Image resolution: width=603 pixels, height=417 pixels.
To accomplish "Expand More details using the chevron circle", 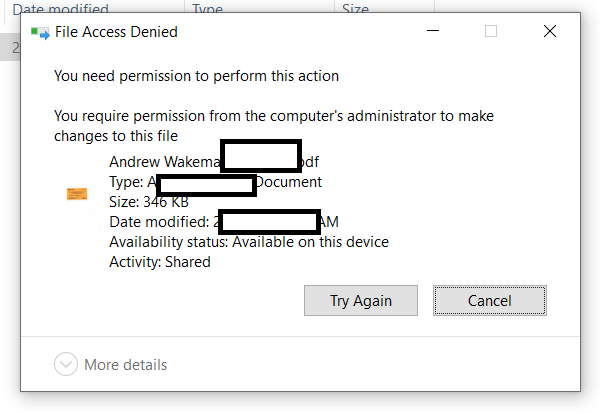I will 66,365.
